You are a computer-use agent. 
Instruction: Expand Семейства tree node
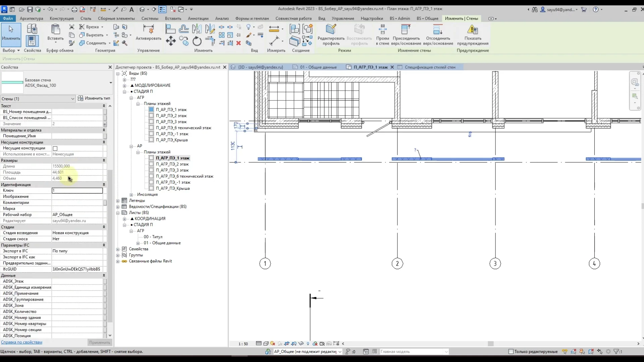118,249
